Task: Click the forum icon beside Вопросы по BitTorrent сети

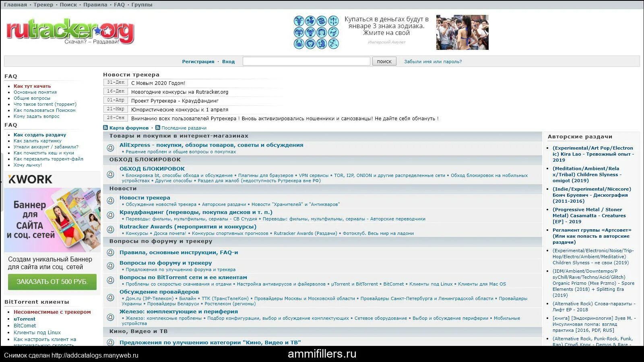Action: [110, 280]
